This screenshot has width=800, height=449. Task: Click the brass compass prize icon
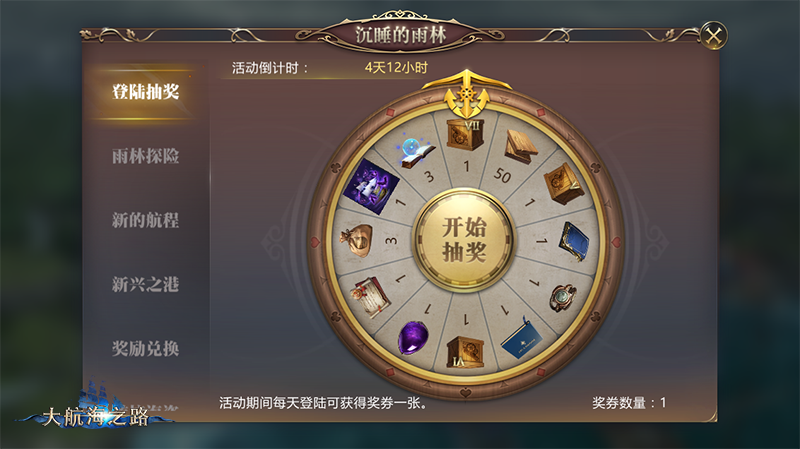[x=563, y=297]
